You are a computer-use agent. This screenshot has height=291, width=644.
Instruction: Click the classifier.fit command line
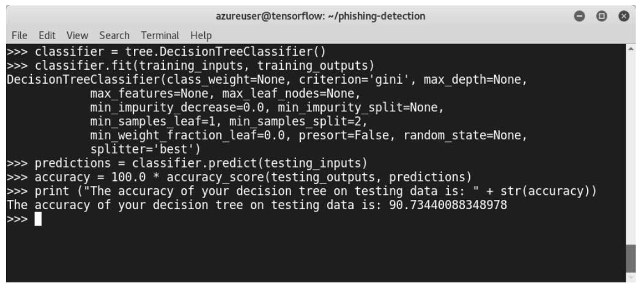pos(204,65)
